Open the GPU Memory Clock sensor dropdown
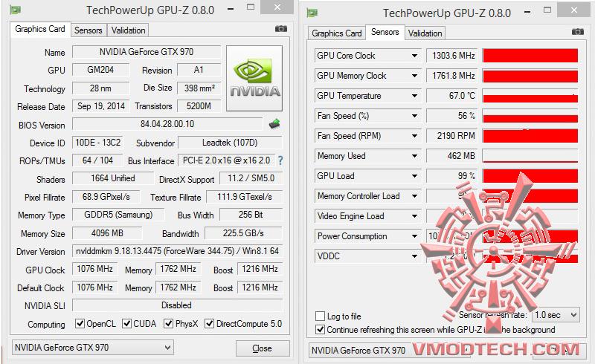 414,76
